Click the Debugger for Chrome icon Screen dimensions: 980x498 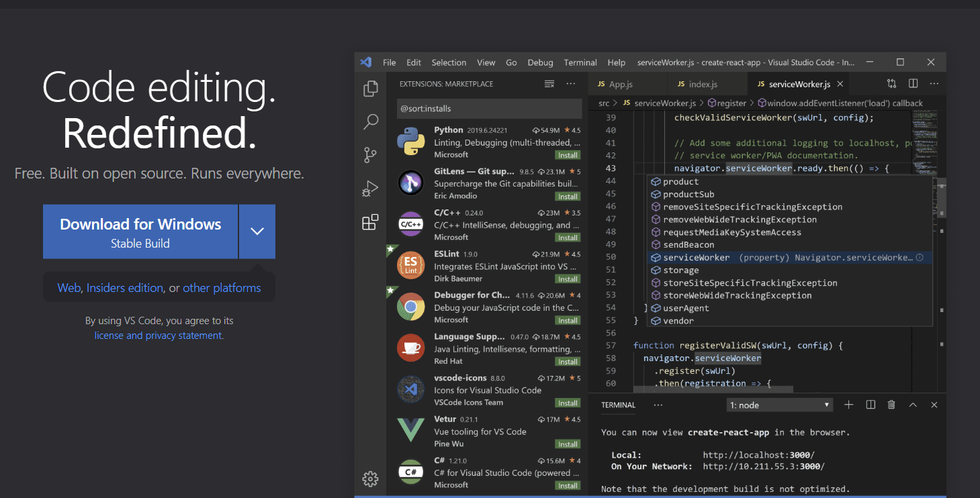click(410, 307)
